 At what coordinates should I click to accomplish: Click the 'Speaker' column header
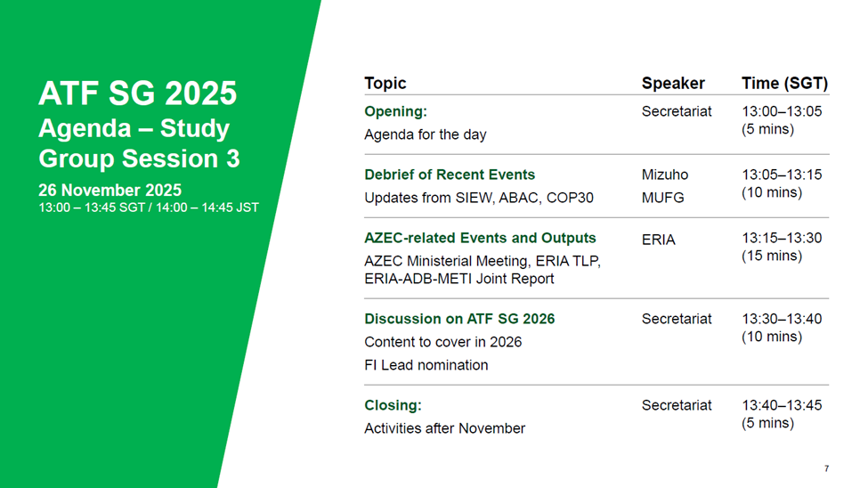pos(672,84)
